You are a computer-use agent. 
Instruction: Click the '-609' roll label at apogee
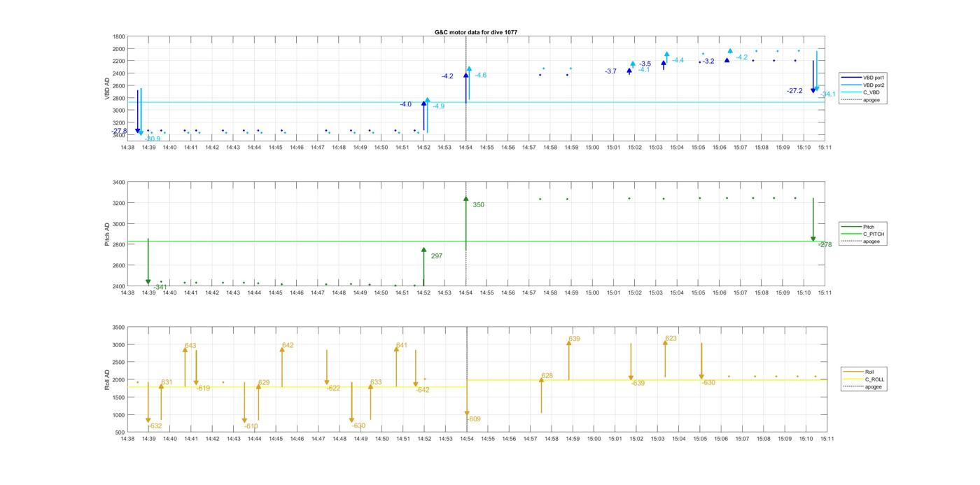474,419
